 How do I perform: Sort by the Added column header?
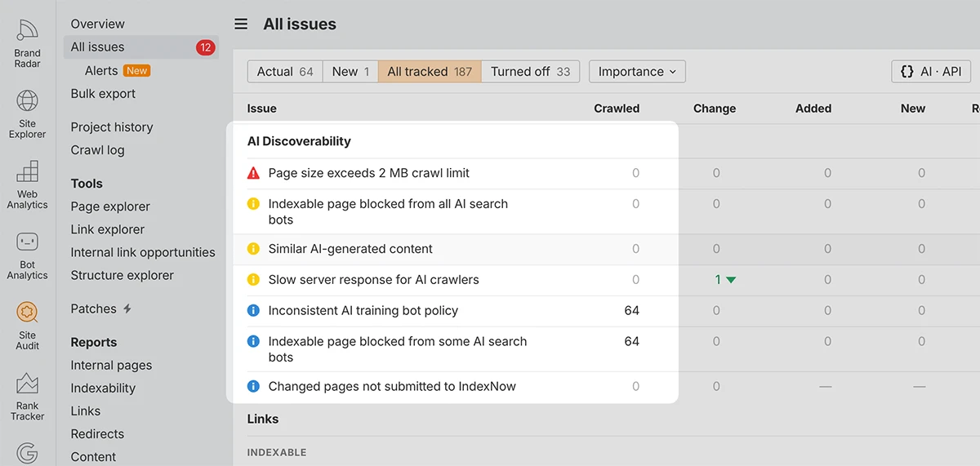(x=813, y=109)
